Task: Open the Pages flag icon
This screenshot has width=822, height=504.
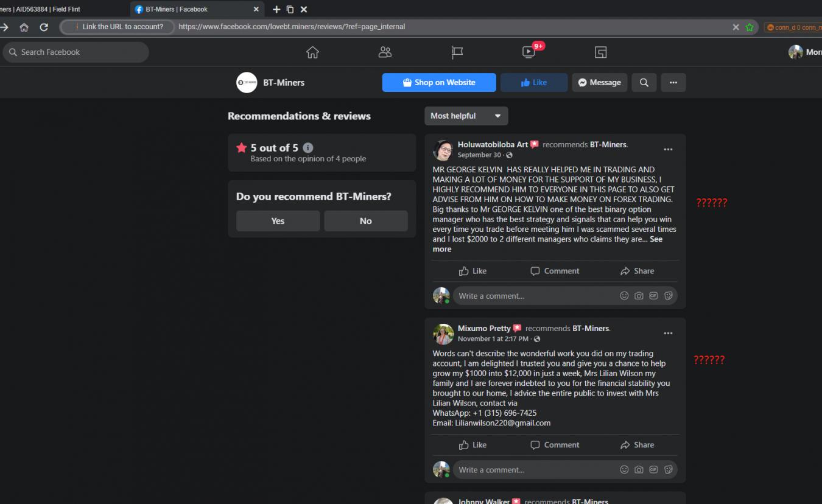Action: [x=457, y=52]
